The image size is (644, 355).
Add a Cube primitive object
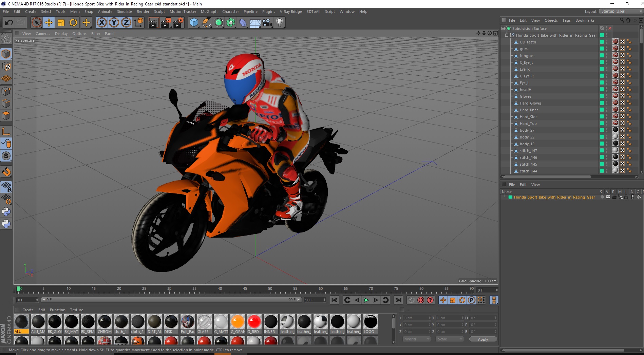tap(194, 23)
